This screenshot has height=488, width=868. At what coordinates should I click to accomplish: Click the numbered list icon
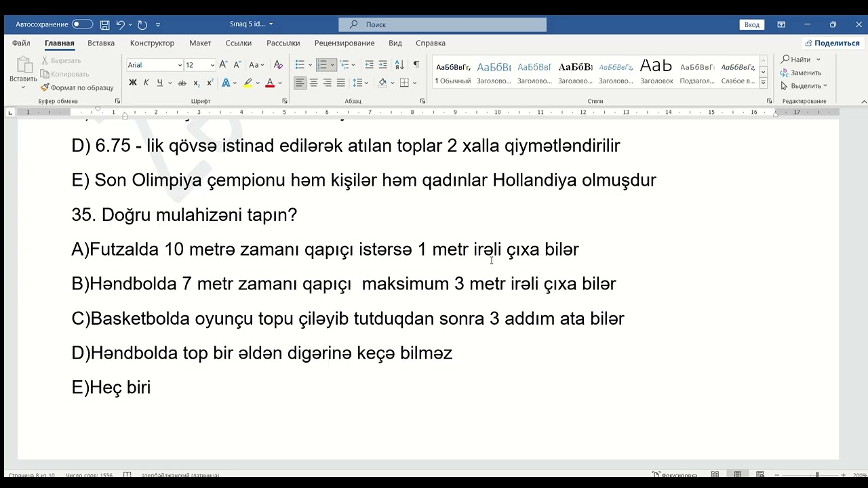(x=322, y=65)
